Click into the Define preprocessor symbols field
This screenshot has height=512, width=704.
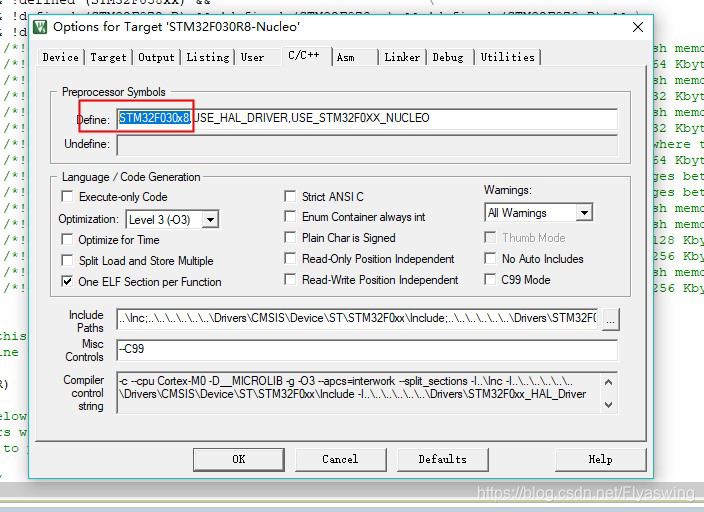point(367,119)
